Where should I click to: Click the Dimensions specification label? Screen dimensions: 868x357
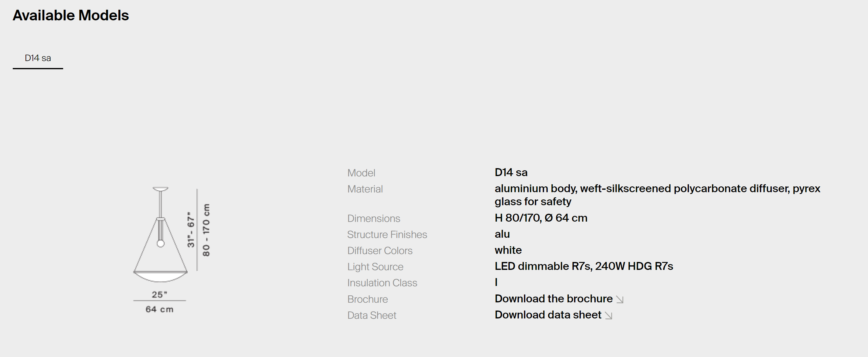pos(373,219)
